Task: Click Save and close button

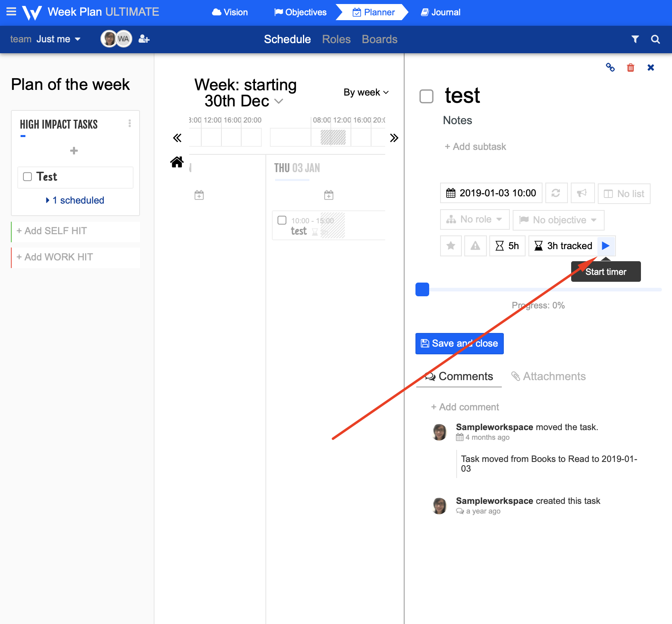Action: point(459,343)
